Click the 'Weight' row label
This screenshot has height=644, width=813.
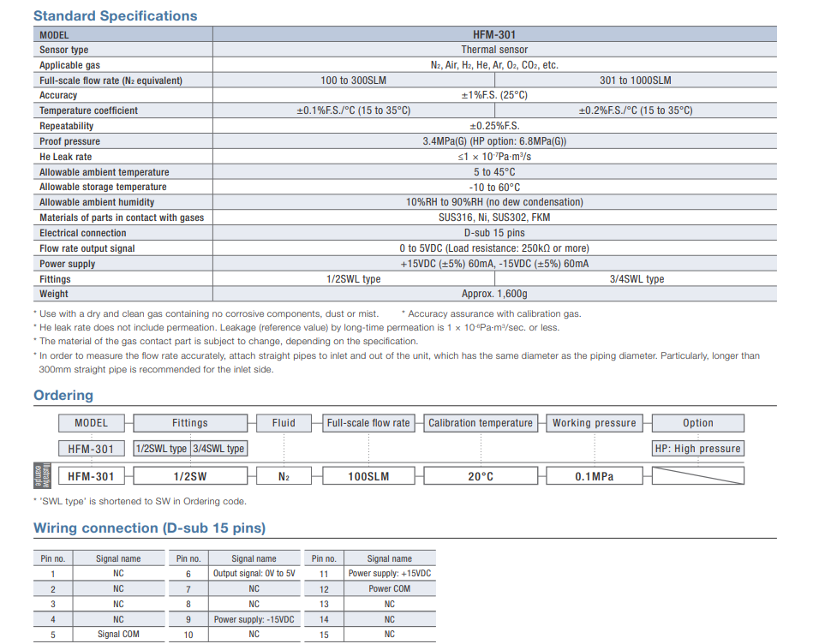[54, 294]
